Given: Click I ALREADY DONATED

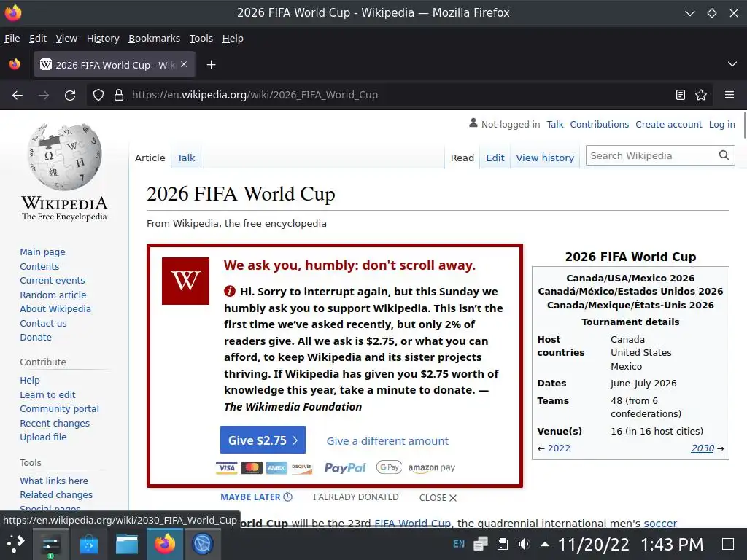Looking at the screenshot, I should point(355,497).
